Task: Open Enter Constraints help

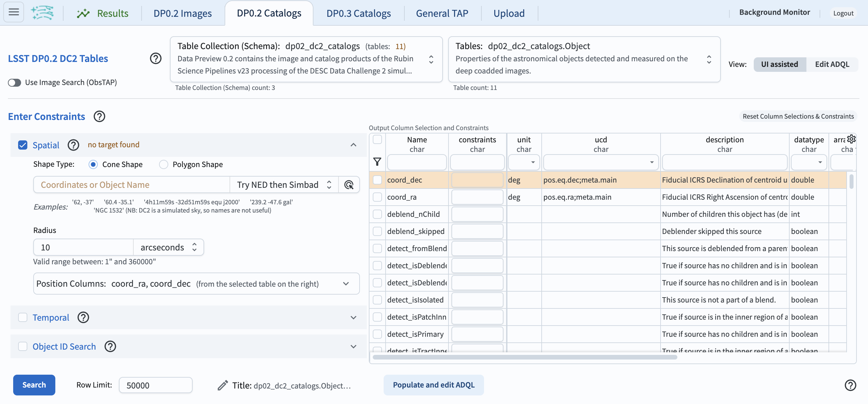Action: pos(99,116)
